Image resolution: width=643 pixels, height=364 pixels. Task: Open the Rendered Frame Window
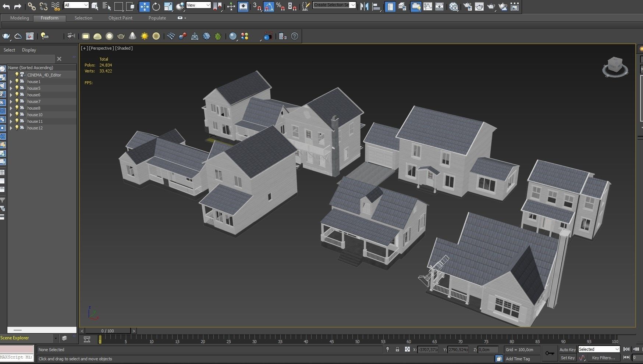pos(479,6)
